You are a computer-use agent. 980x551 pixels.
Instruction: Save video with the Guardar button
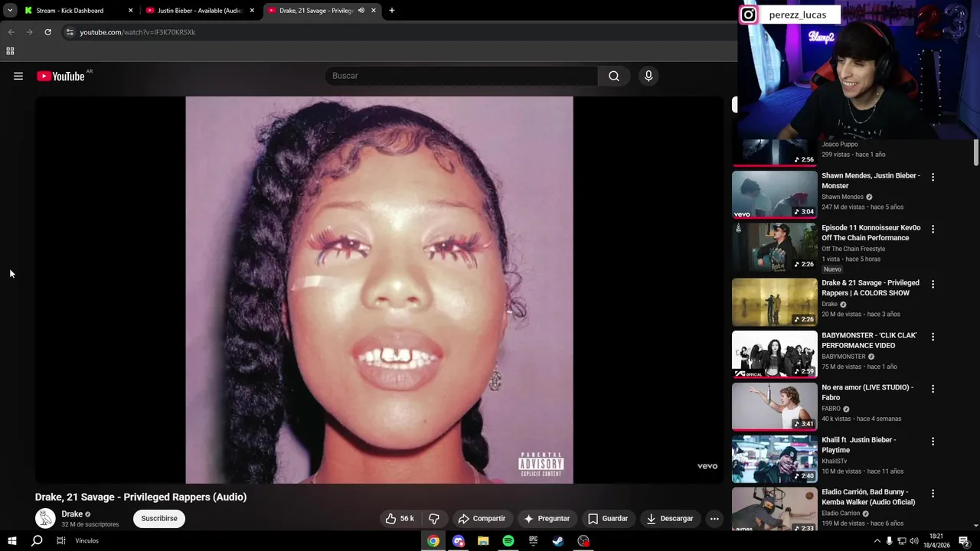[608, 518]
